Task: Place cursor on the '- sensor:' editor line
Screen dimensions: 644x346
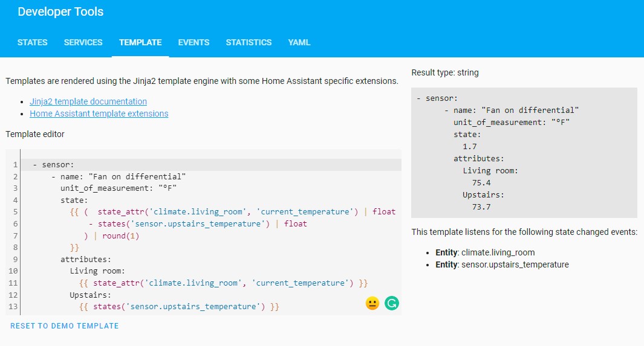Action: point(53,165)
